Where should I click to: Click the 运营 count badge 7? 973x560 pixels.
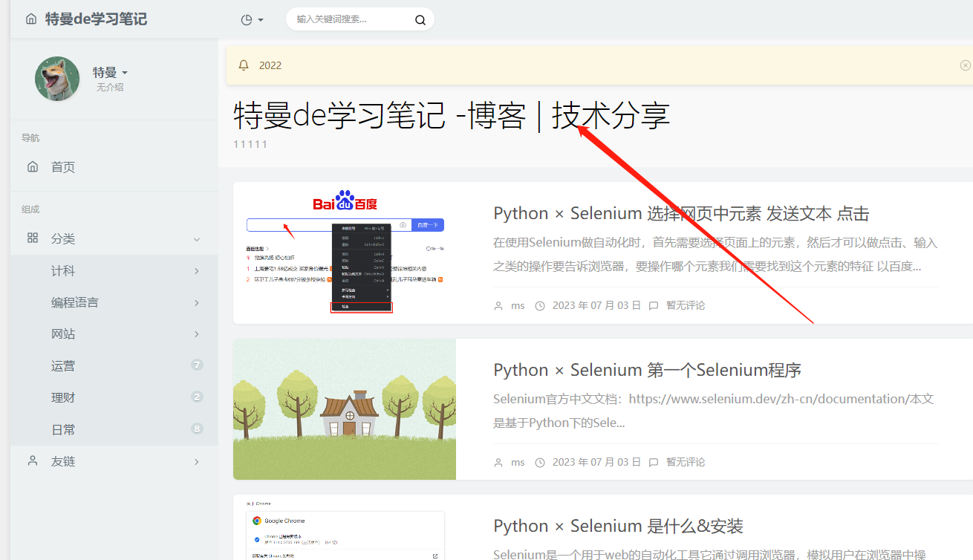tap(197, 365)
